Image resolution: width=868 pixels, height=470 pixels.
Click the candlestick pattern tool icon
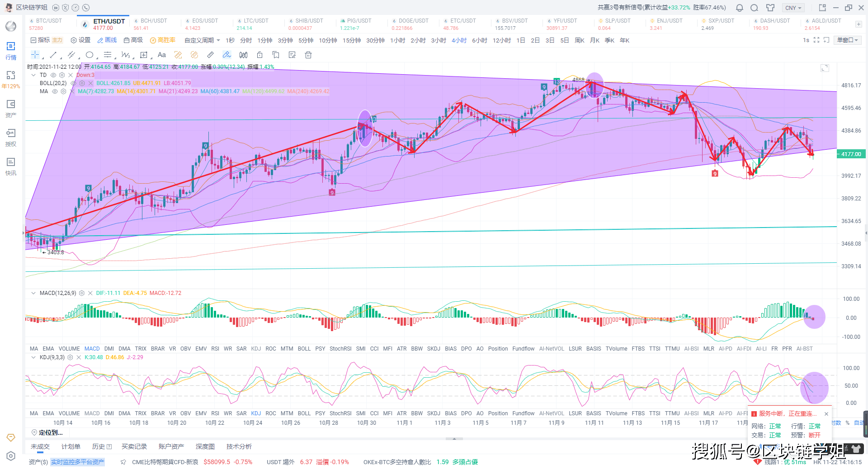243,55
